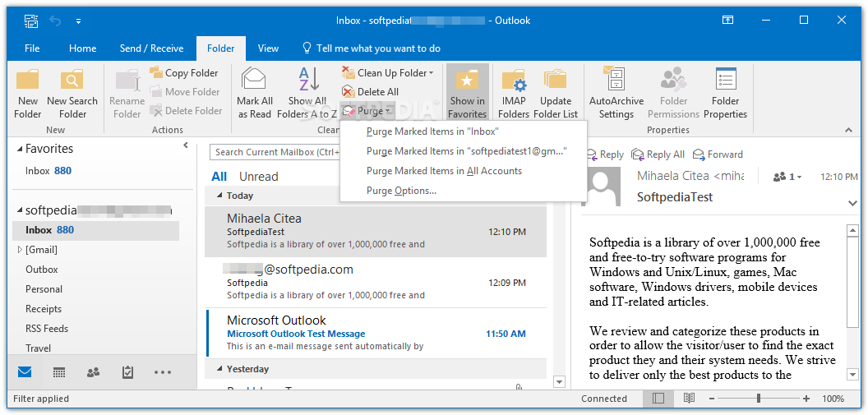Click Reply All in the reading pane
Screen dimensions: 868x415
click(658, 154)
